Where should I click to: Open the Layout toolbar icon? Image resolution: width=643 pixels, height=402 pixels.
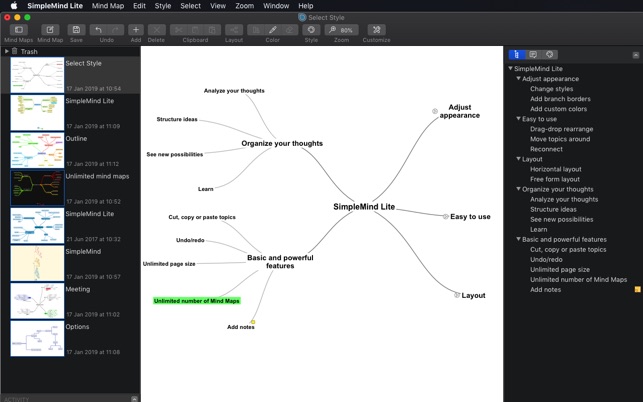(x=234, y=30)
